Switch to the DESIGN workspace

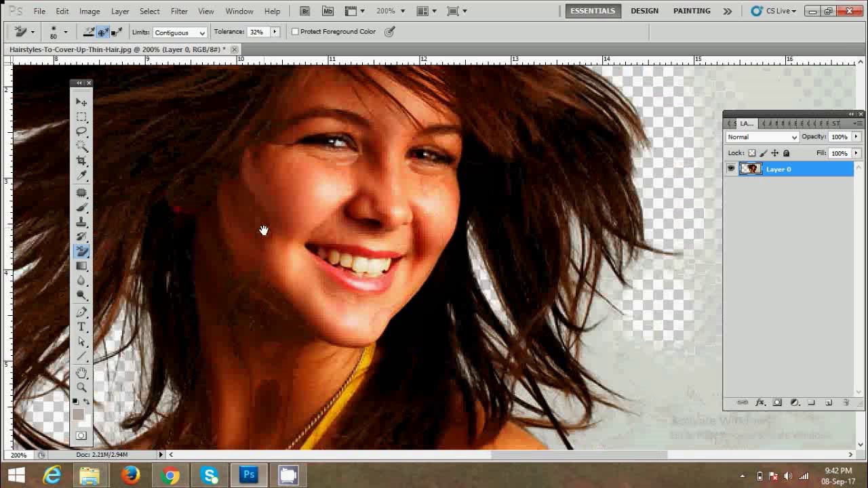coord(644,11)
